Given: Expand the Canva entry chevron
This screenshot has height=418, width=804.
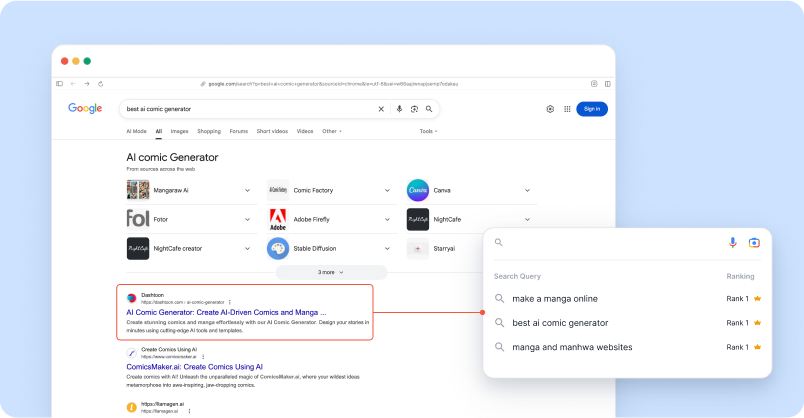Looking at the screenshot, I should (x=527, y=190).
